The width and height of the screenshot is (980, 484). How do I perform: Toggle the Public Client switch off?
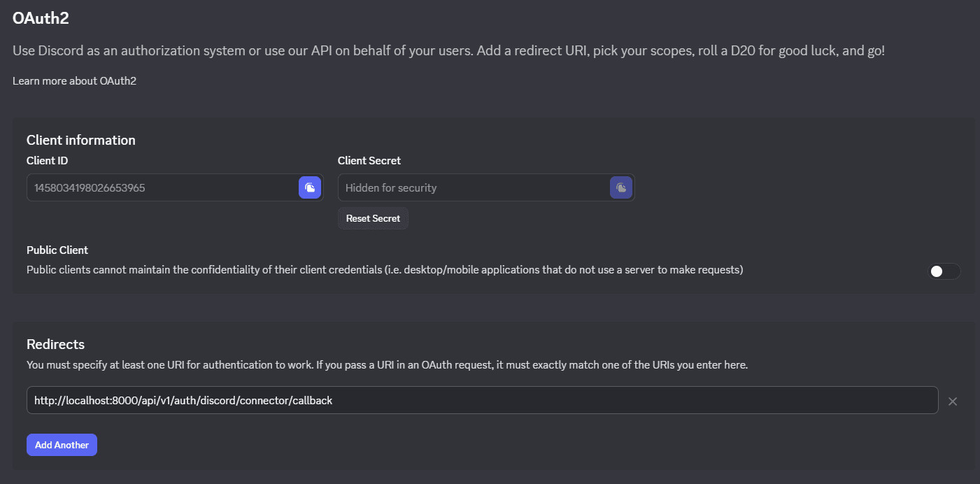944,271
